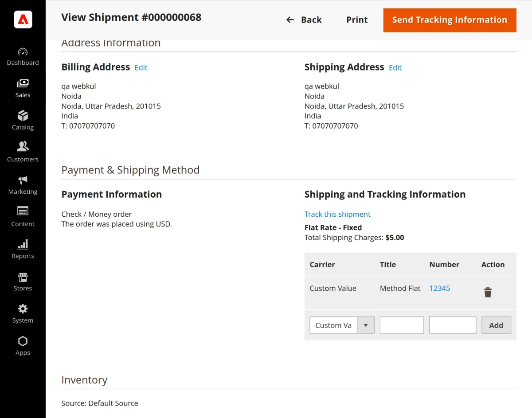Open the Reports bar chart icon
This screenshot has height=418, width=532.
23,244
